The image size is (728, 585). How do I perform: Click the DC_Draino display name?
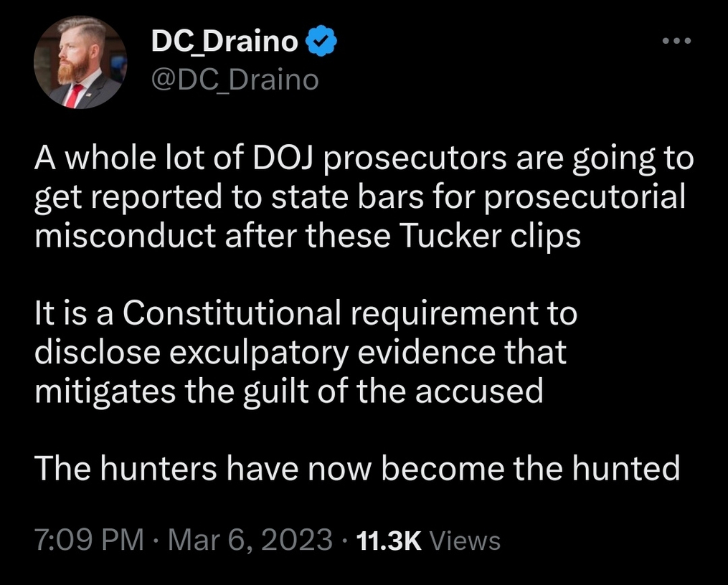click(224, 43)
